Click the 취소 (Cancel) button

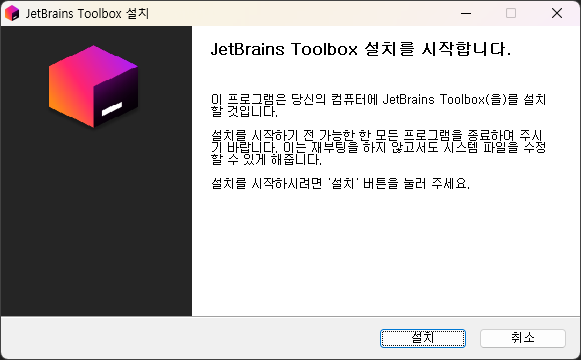(x=523, y=338)
